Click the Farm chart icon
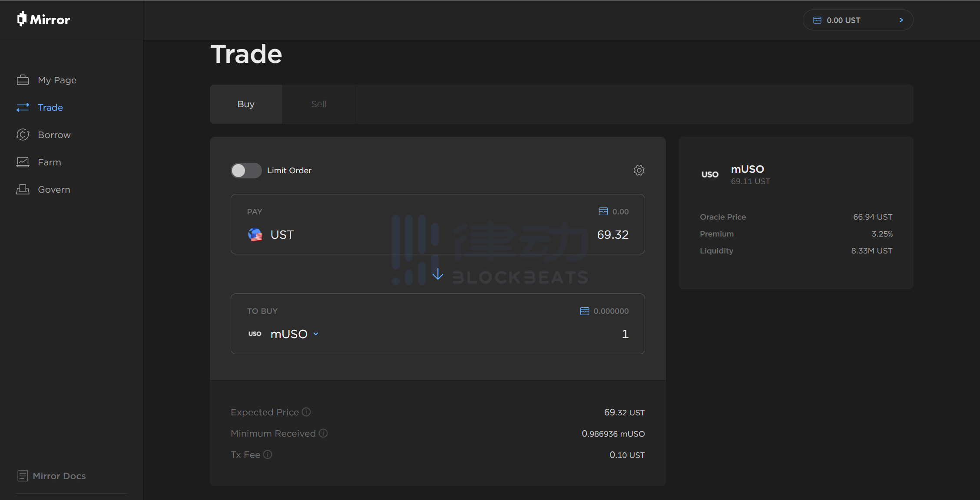Viewport: 980px width, 500px height. [23, 162]
